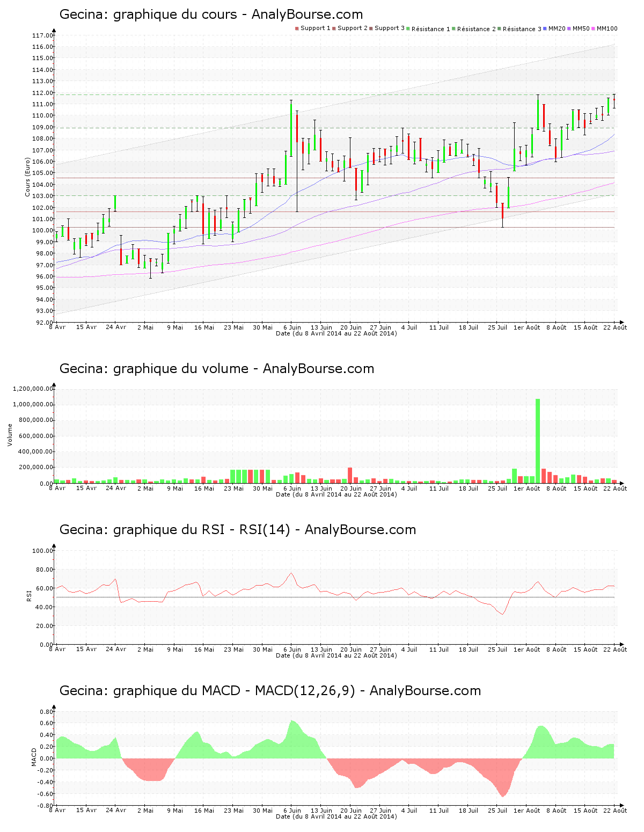
Task: Click the 1,200,000.00 volume axis label
Action: 34,389
